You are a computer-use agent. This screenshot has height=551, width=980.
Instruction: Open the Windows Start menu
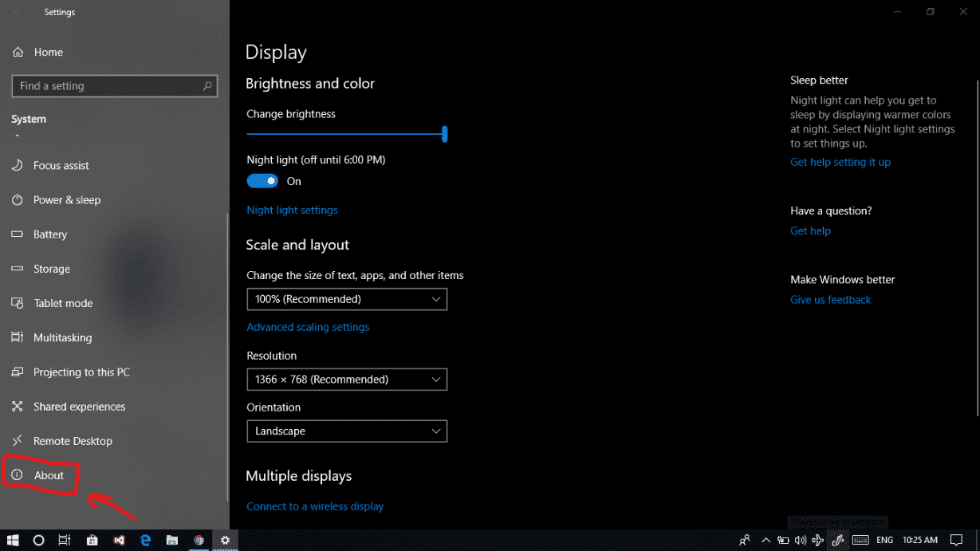(x=13, y=540)
